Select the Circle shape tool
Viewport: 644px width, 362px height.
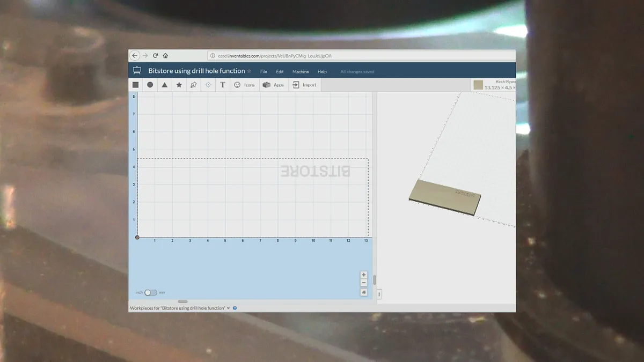150,85
